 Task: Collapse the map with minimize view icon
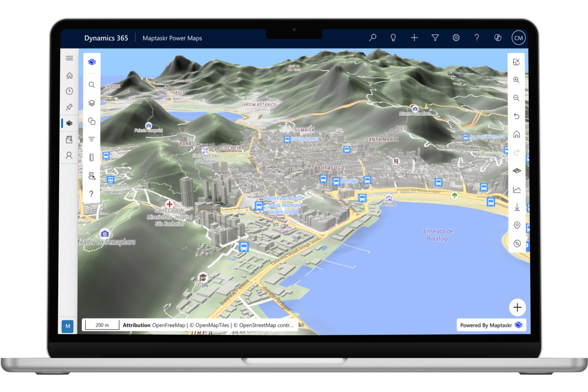click(516, 62)
